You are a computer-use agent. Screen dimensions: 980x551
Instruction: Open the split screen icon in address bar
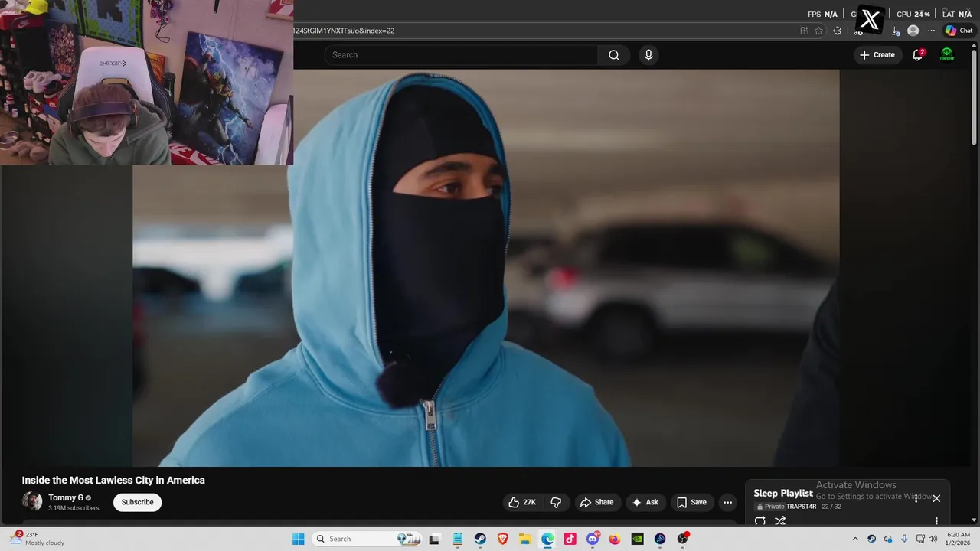pyautogui.click(x=804, y=31)
